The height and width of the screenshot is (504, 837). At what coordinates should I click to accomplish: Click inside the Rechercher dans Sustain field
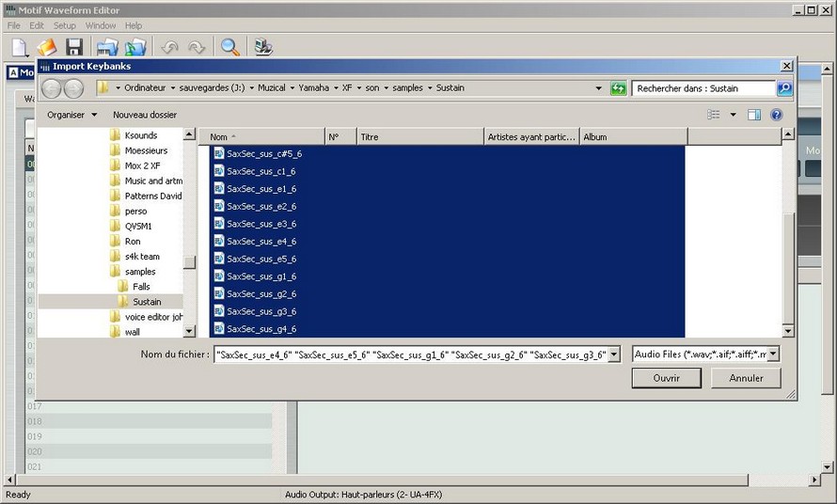(x=702, y=88)
